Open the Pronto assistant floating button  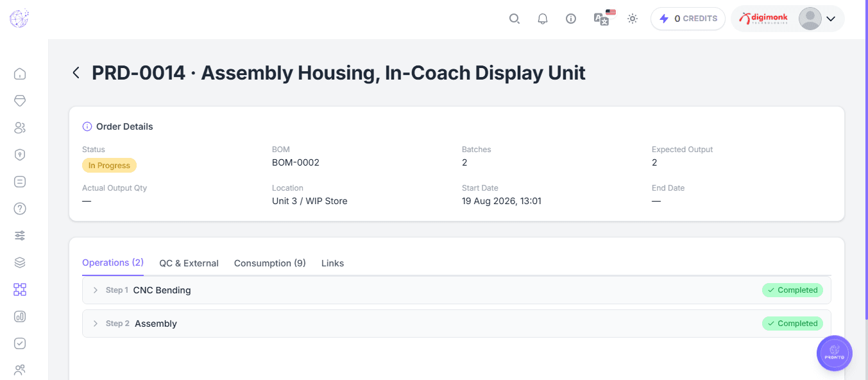pos(835,353)
